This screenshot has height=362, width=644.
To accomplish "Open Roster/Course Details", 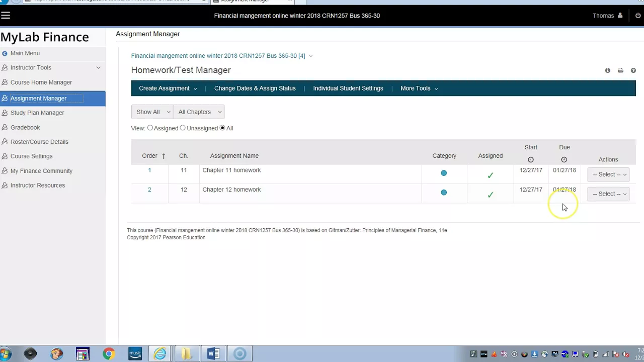I will coord(39,142).
